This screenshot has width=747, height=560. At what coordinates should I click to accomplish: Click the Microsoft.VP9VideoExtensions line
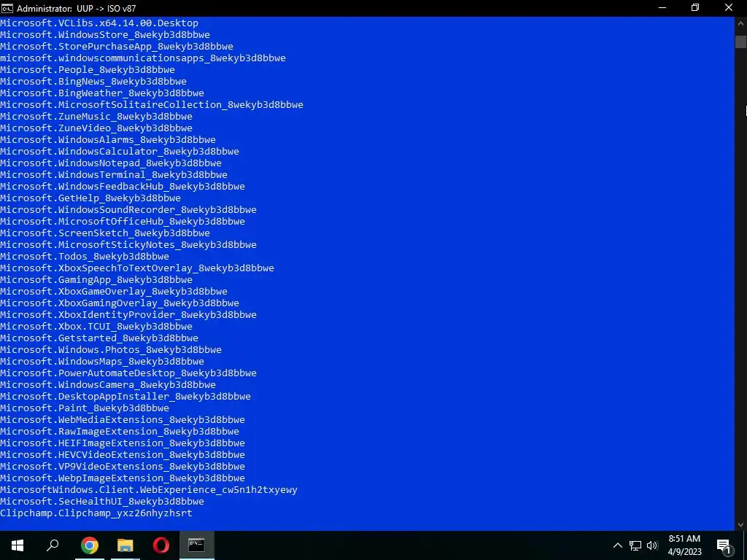click(123, 466)
